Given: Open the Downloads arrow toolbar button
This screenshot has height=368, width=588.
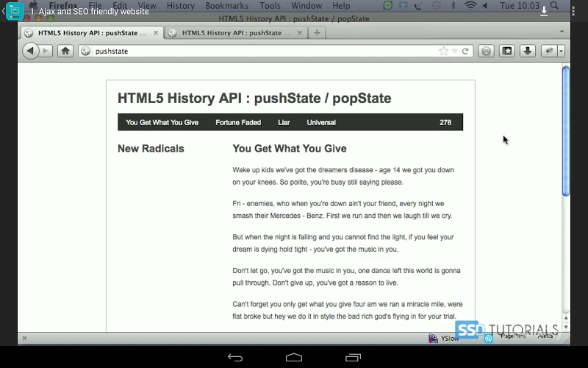Looking at the screenshot, I should point(528,51).
